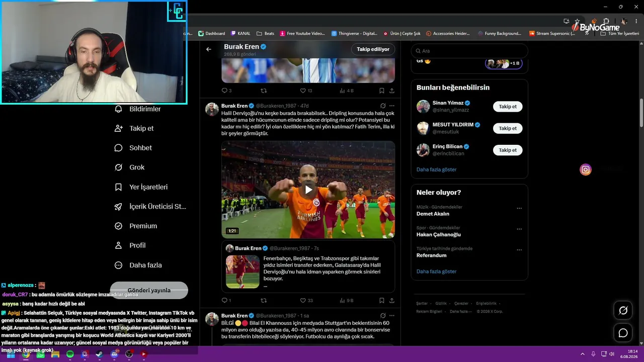Open the quoted Burak Eren post thumbnail
644x362 pixels.
tap(243, 272)
